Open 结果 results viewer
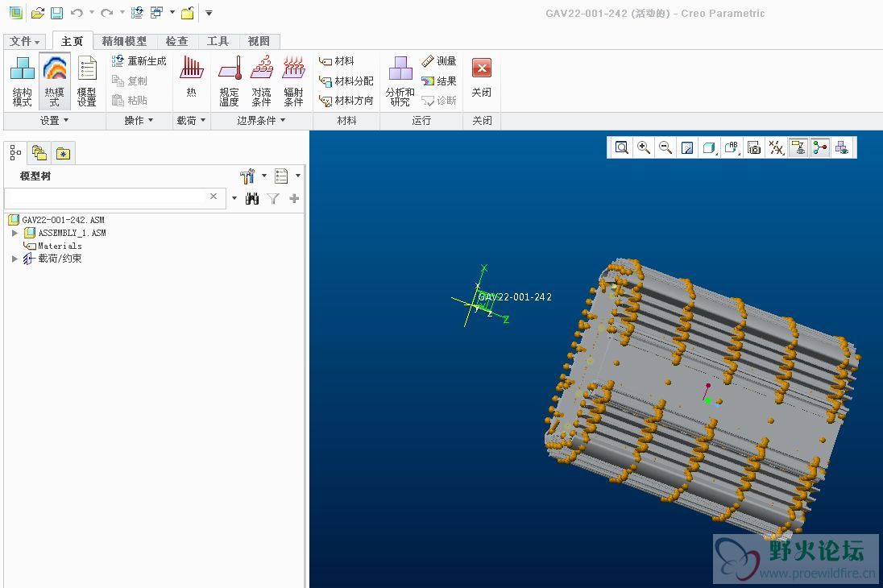 (x=439, y=81)
